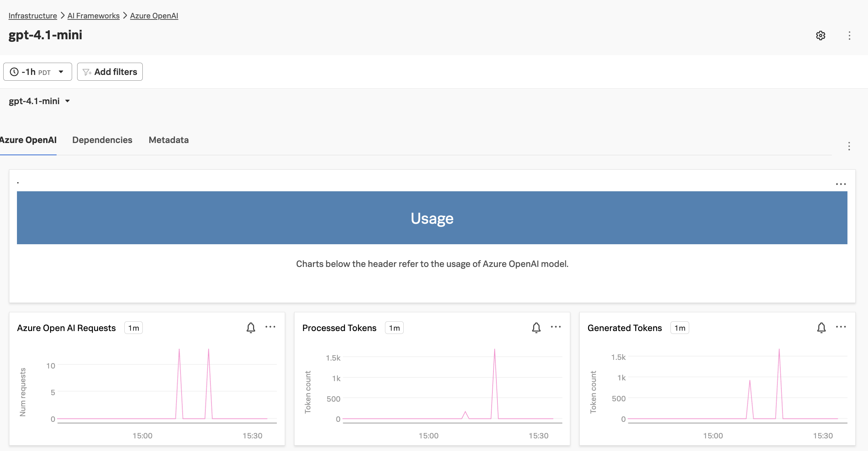Click the 1m resolution badge on Generated Tokens
This screenshot has height=451, width=868.
[x=680, y=328]
